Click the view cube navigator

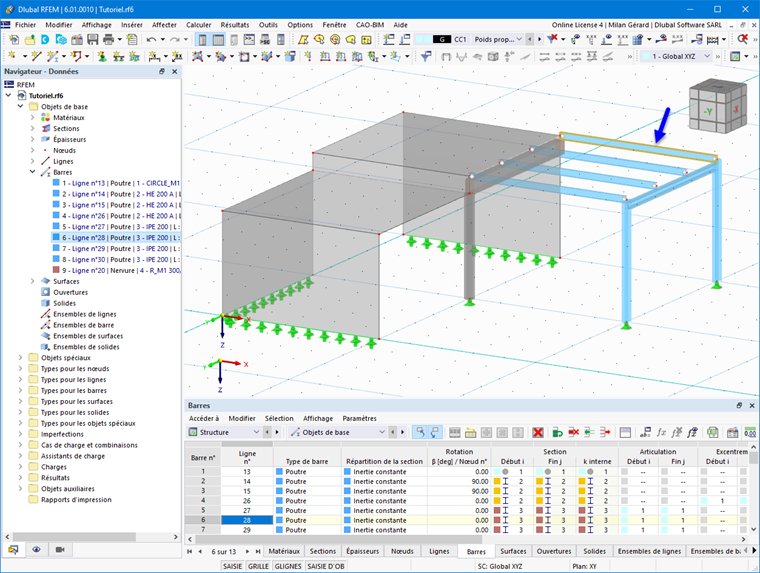[718, 106]
